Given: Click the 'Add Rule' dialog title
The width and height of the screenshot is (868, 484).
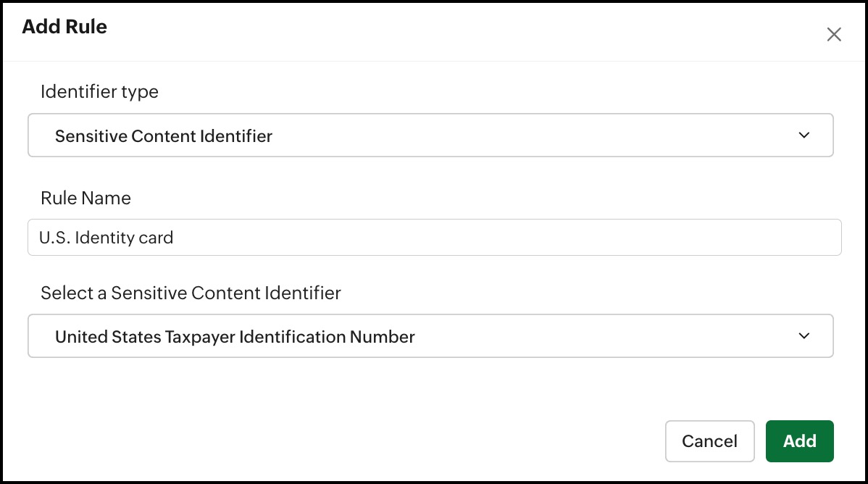Looking at the screenshot, I should 64,28.
